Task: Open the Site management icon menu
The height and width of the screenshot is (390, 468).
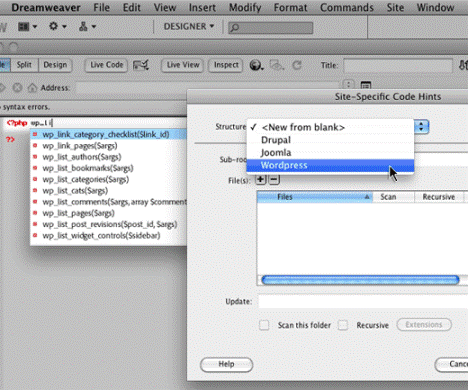Action: click(x=87, y=26)
